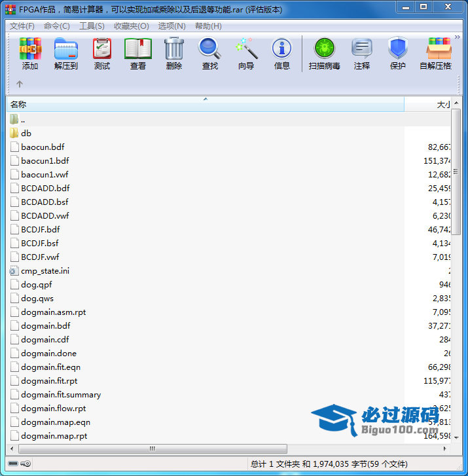Image resolution: width=468 pixels, height=476 pixels.
Task: Select file dog.qpf
Action: [x=37, y=284]
